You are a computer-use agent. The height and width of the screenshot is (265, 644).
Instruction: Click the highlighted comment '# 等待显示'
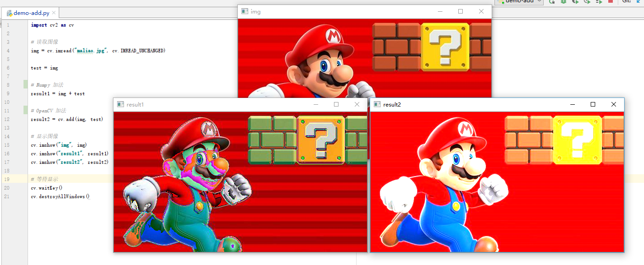pyautogui.click(x=44, y=179)
